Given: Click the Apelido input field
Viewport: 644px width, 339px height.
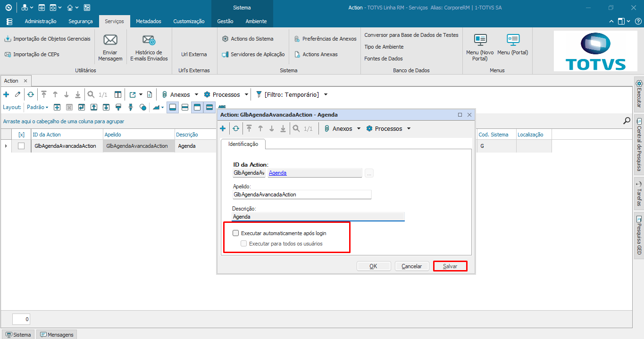Looking at the screenshot, I should click(302, 195).
